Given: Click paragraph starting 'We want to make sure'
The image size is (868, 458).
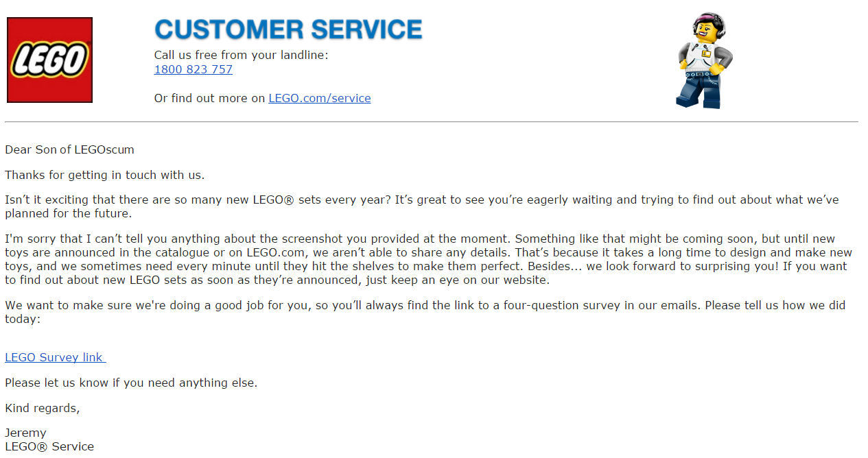Looking at the screenshot, I should 425,312.
